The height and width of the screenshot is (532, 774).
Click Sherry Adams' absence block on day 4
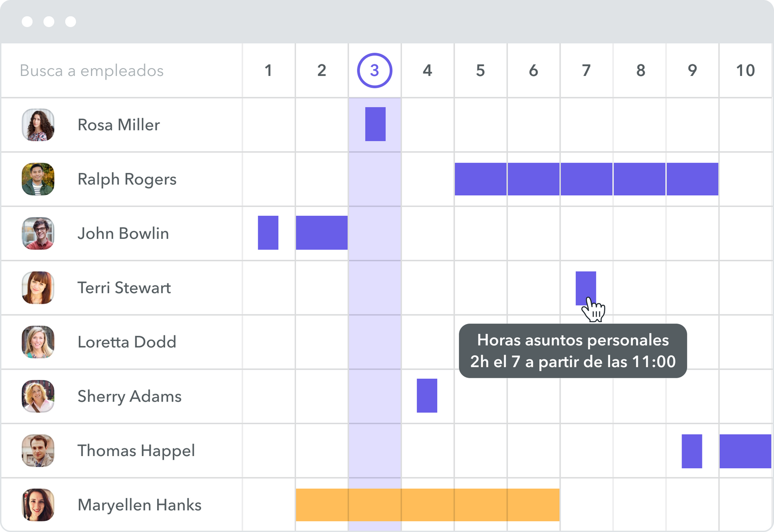(427, 396)
